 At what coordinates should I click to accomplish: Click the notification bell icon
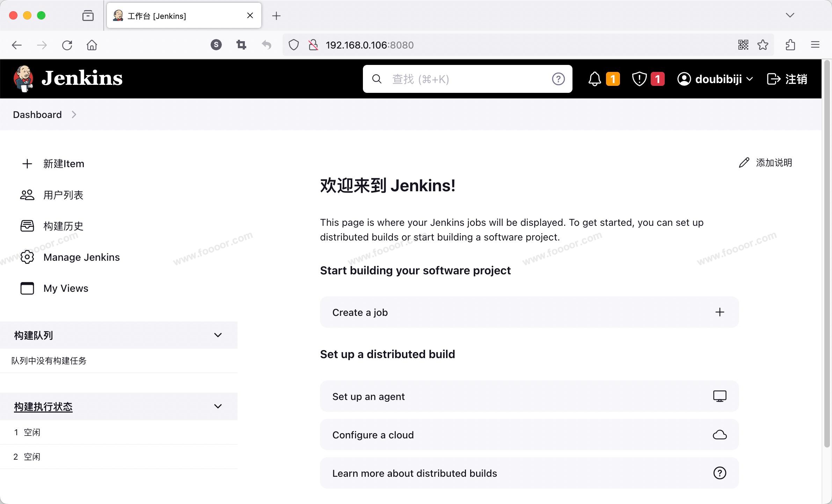pyautogui.click(x=594, y=79)
